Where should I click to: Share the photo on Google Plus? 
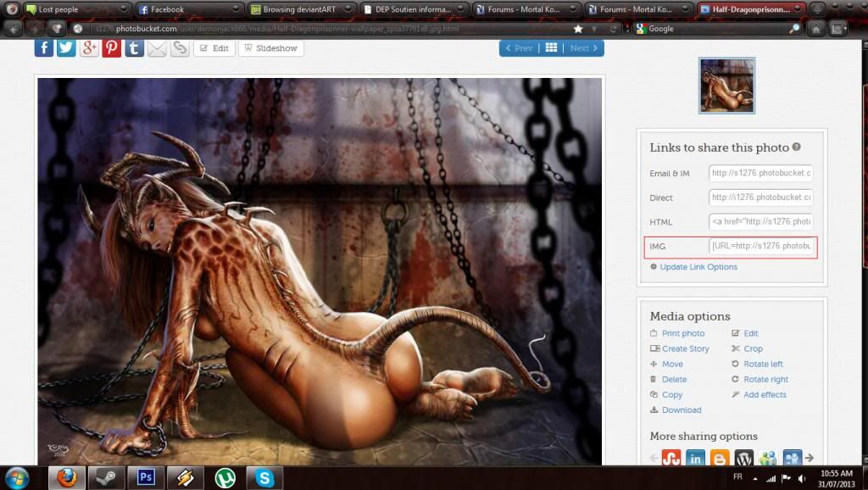pyautogui.click(x=88, y=47)
